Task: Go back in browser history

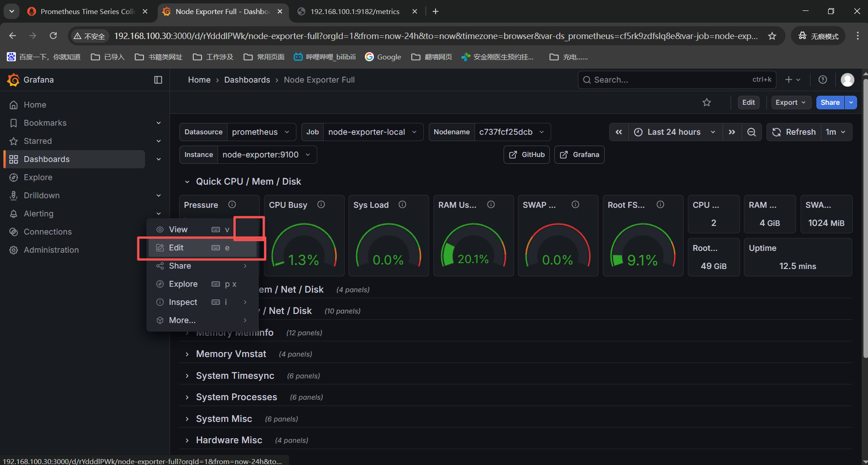Action: click(13, 36)
